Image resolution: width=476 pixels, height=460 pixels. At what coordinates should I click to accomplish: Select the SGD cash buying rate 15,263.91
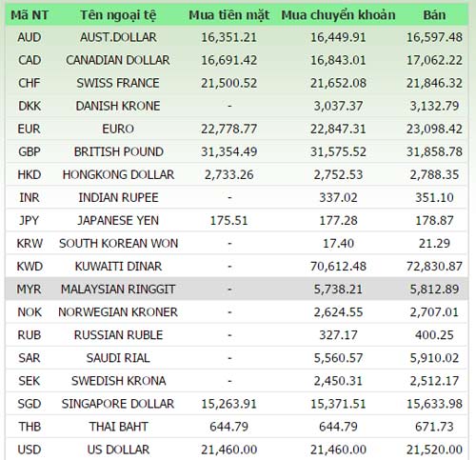[x=229, y=404]
